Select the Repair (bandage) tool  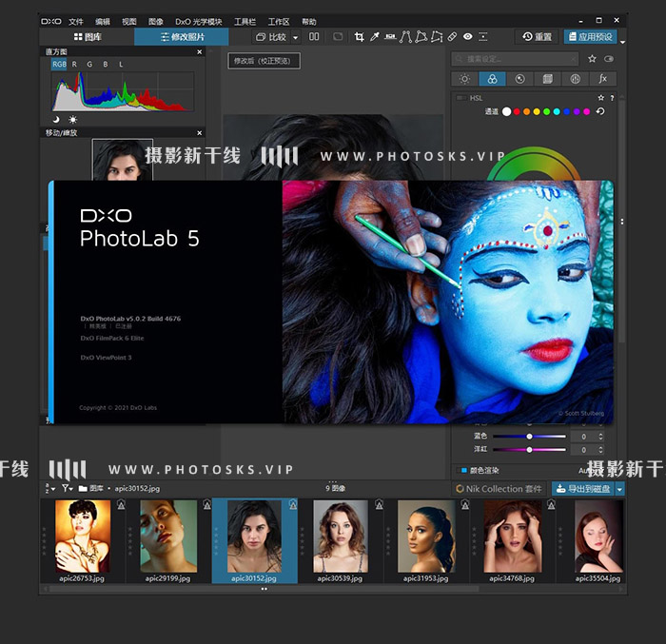tap(452, 37)
